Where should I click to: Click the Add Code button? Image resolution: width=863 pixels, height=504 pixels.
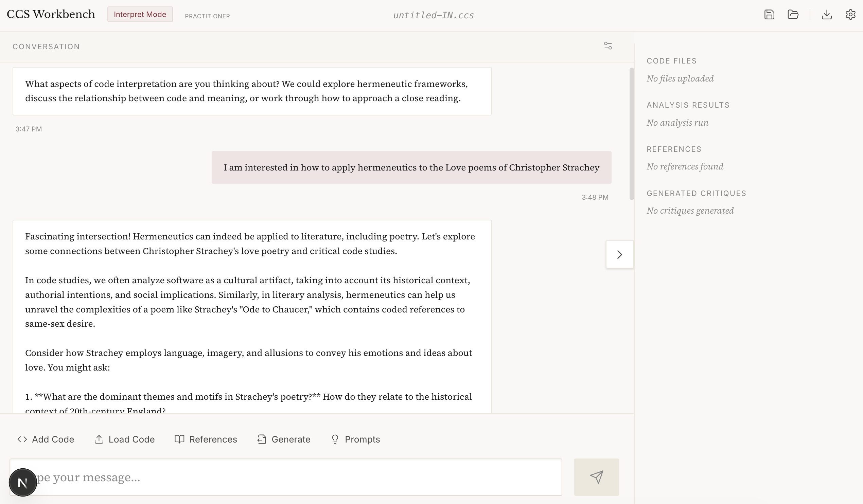pyautogui.click(x=46, y=439)
